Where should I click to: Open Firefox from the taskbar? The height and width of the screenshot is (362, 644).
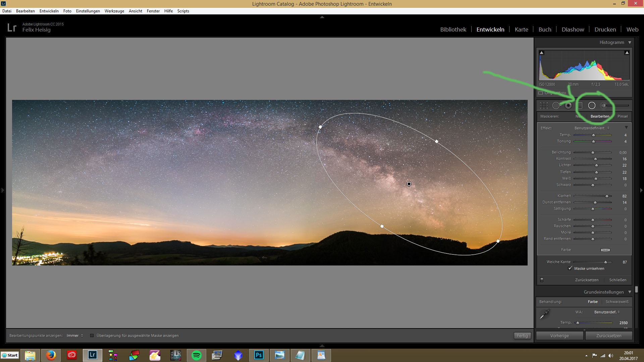51,355
